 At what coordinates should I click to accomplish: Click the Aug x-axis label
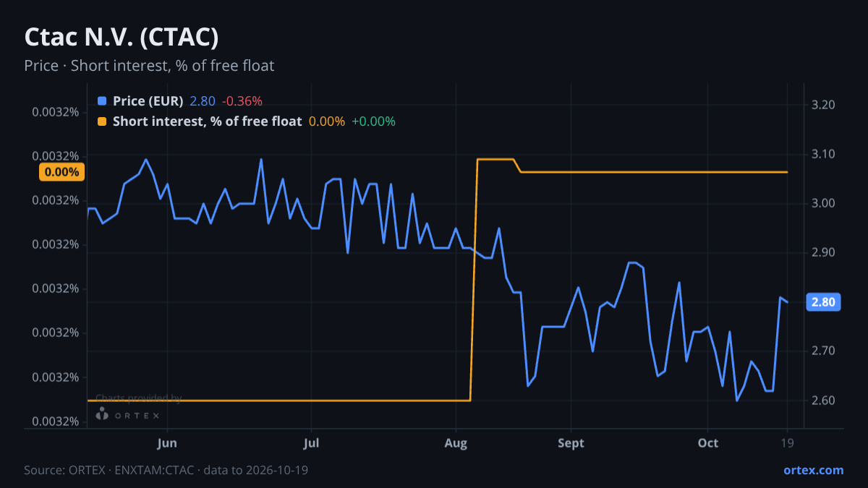click(x=456, y=443)
